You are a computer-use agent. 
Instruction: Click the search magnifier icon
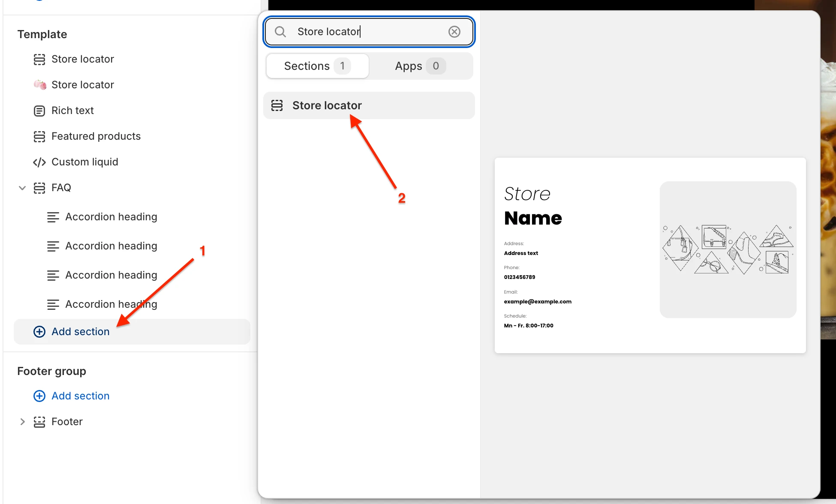[280, 32]
